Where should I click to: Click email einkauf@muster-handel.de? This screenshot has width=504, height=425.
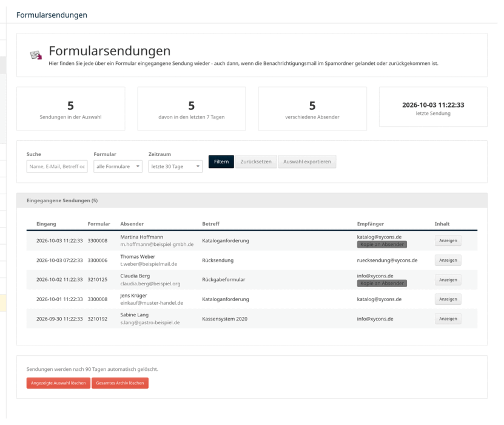(x=152, y=303)
